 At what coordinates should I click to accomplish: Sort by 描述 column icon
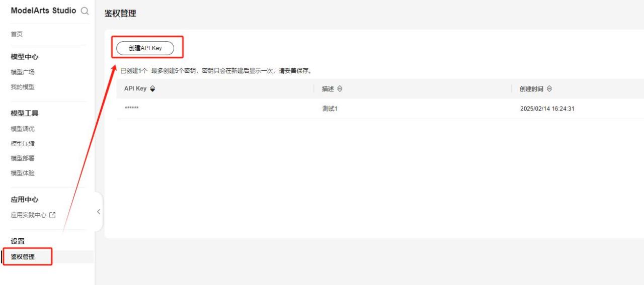click(340, 89)
